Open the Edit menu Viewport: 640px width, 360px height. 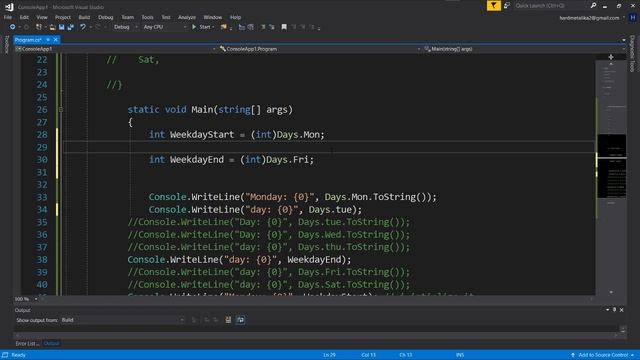pos(24,17)
